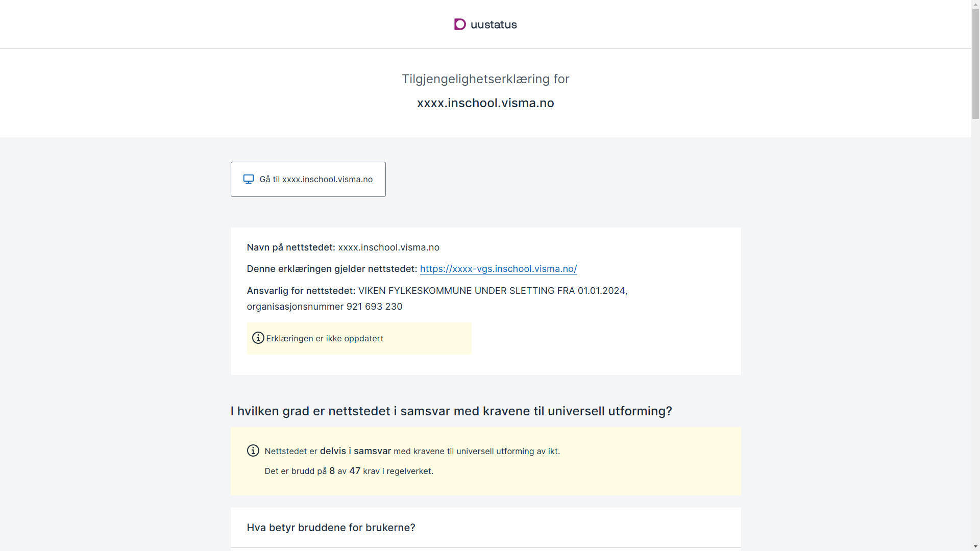The width and height of the screenshot is (980, 551).
Task: Click the 'Ansvarlig for nettstedet' label
Action: click(301, 291)
